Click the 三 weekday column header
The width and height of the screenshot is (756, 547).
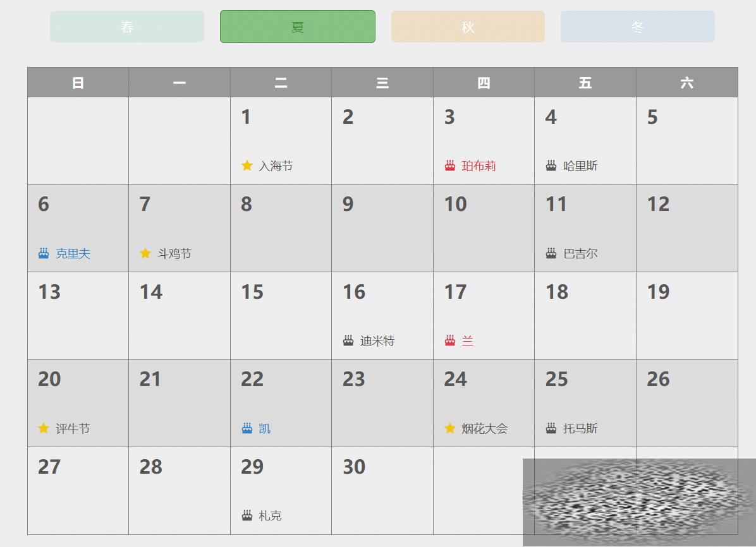382,82
